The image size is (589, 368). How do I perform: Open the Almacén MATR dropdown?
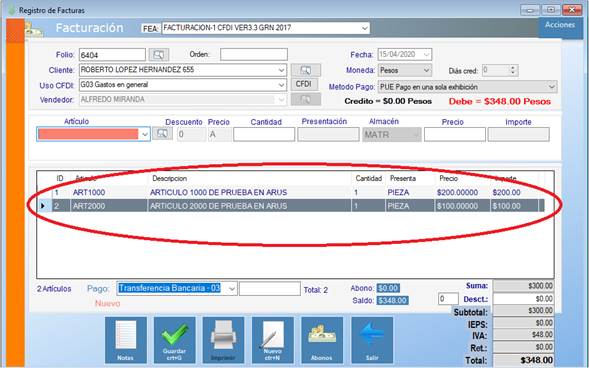[416, 134]
